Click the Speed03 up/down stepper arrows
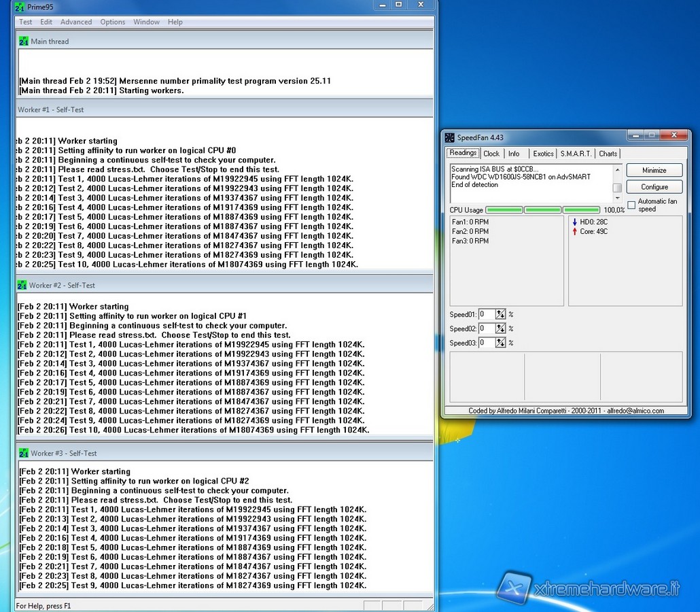Image resolution: width=700 pixels, height=612 pixels. (x=501, y=343)
